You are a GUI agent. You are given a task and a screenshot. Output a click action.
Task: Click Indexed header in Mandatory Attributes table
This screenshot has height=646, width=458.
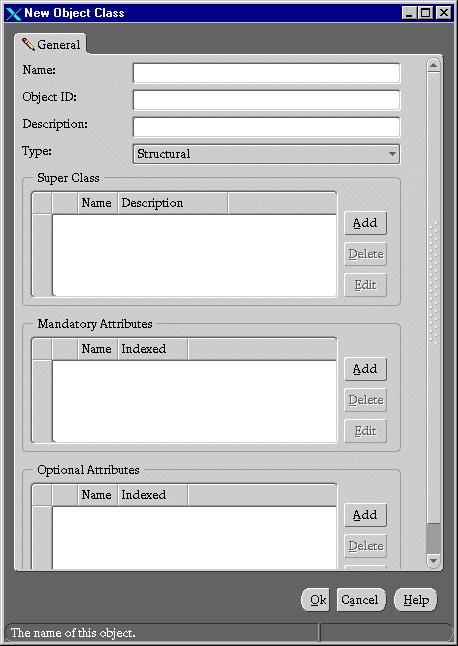click(x=153, y=349)
